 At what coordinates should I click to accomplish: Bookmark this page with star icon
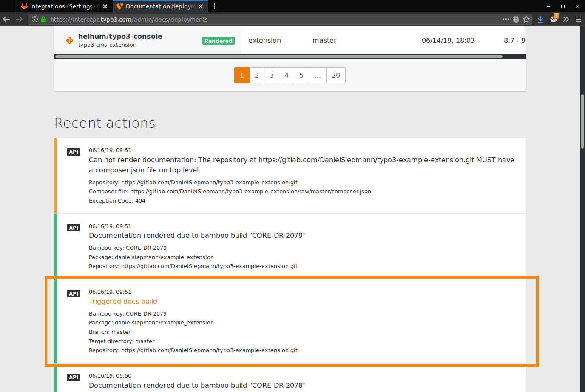point(526,19)
